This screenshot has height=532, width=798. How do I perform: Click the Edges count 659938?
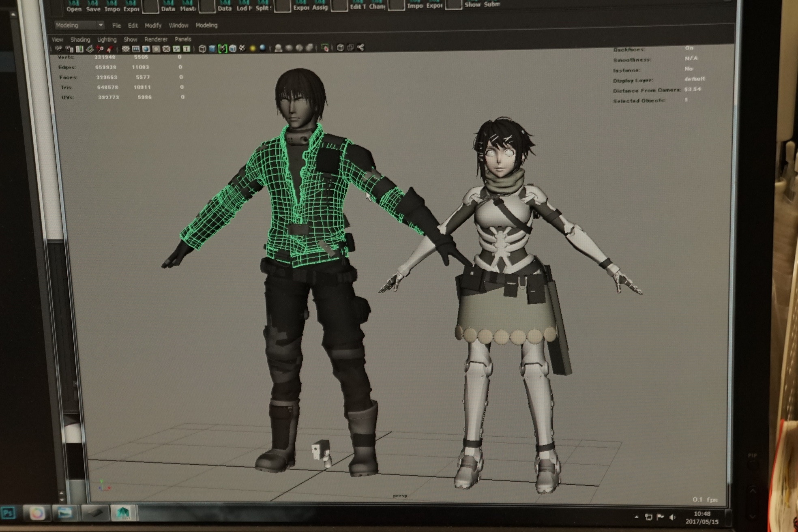(105, 67)
